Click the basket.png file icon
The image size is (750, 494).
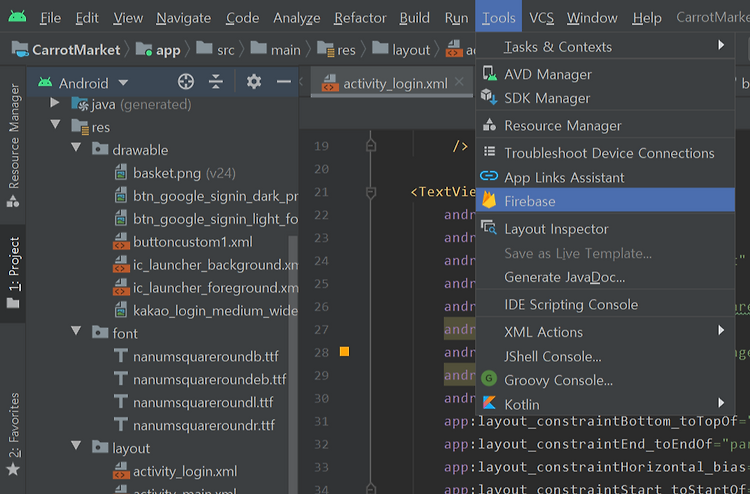[121, 172]
